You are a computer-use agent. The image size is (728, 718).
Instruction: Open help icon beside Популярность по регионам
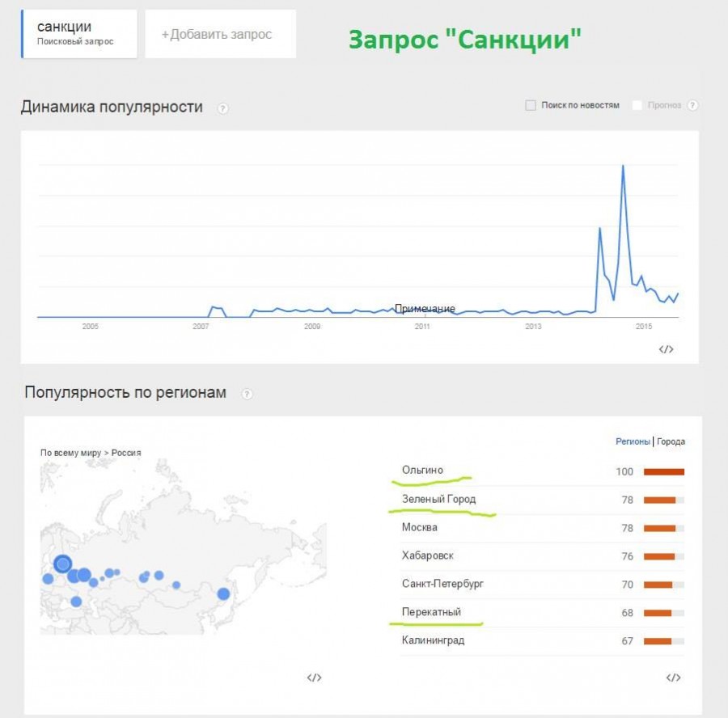click(x=248, y=394)
